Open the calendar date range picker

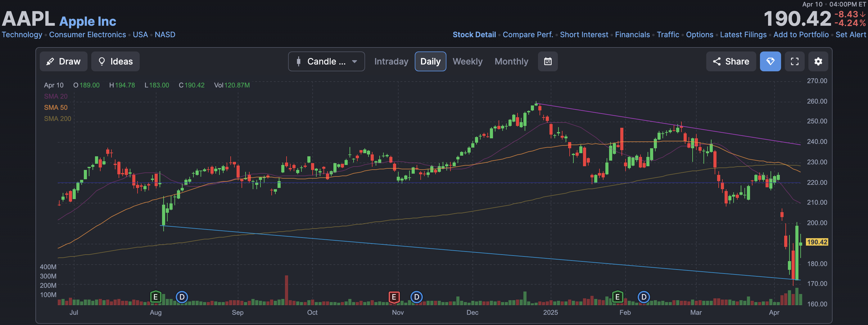pos(548,61)
